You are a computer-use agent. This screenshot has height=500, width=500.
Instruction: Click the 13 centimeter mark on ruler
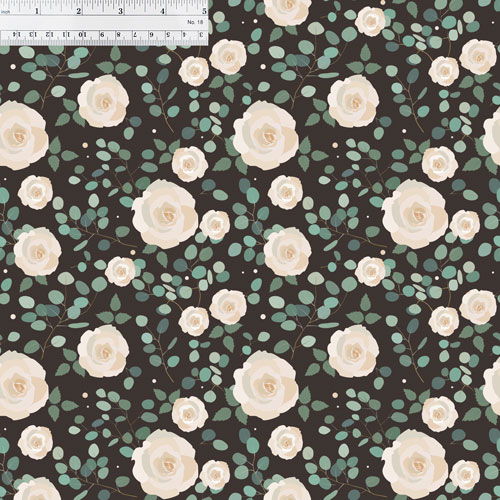coord(33,34)
